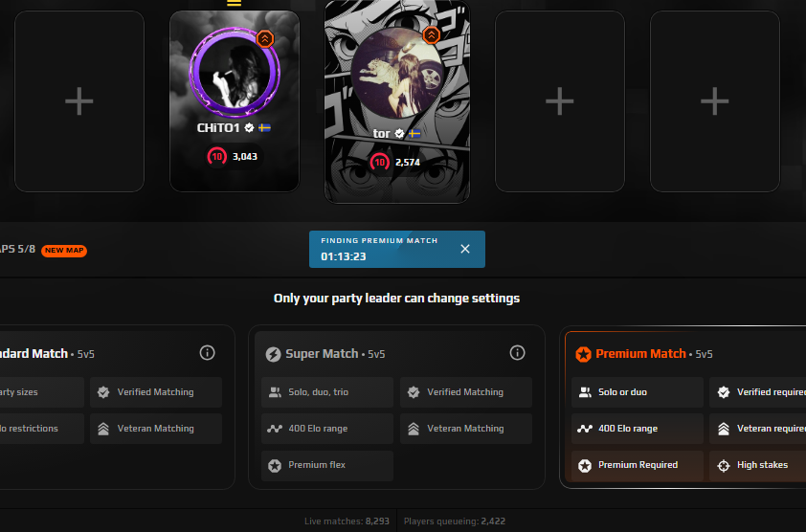Click the Premium Match star icon
The height and width of the screenshot is (532, 806).
point(583,354)
